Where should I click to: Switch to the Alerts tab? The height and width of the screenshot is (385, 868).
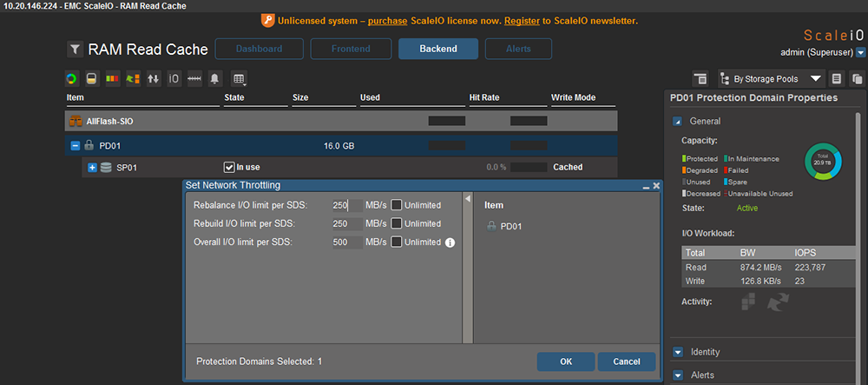click(x=519, y=49)
